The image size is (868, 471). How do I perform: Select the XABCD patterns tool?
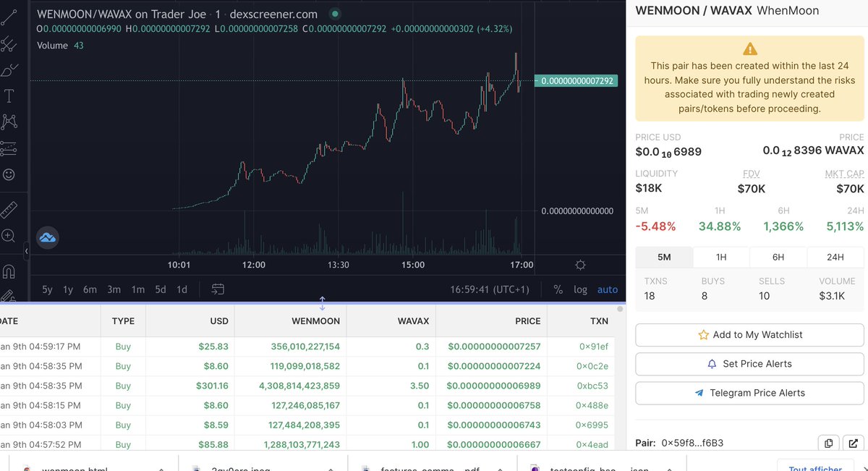coord(9,121)
